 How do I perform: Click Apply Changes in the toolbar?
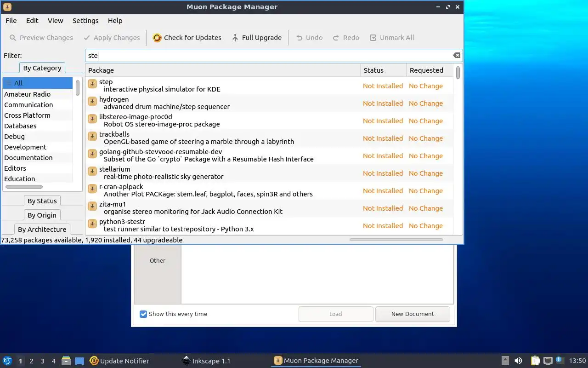coord(112,38)
